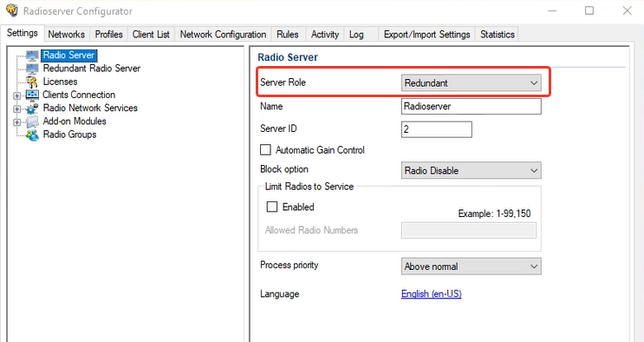Screen dimensions: 644x342
Task: Tick Enabled under Limit Radios to Service
Action: (272, 207)
